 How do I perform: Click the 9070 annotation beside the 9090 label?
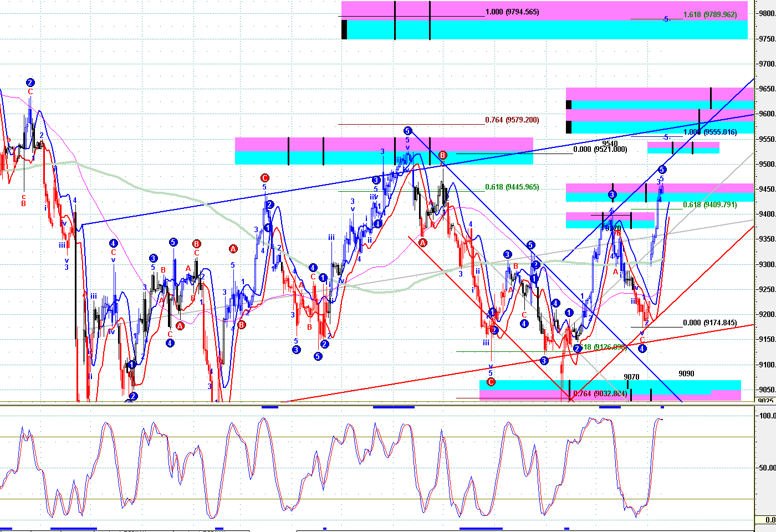tap(631, 377)
